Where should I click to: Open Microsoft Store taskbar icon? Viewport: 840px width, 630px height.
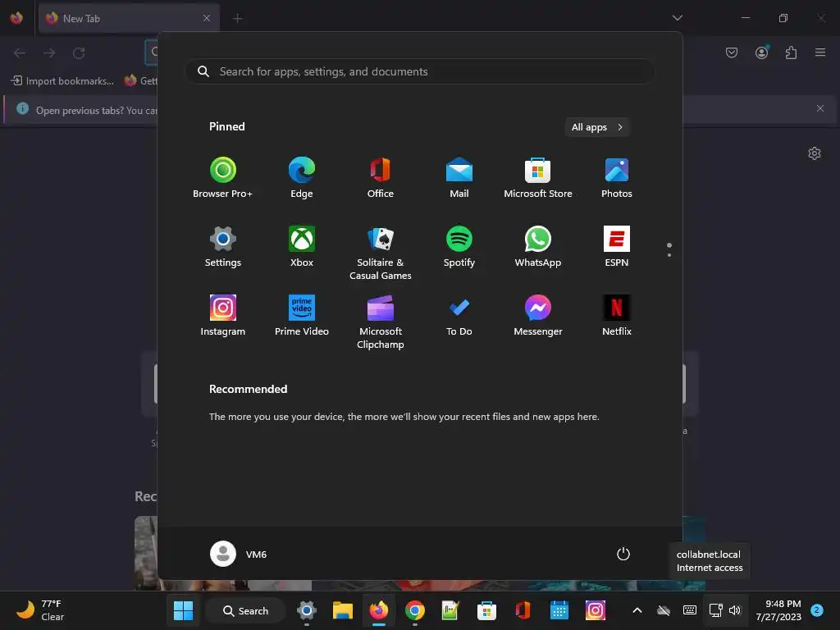486,610
